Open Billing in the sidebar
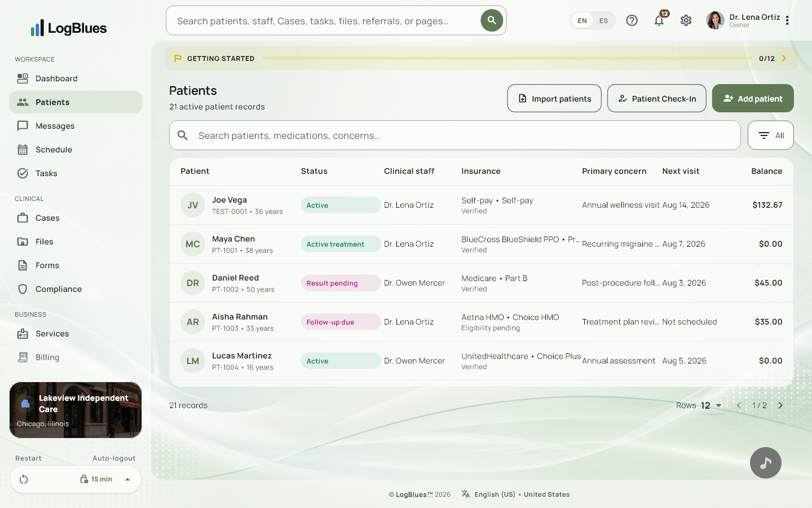This screenshot has height=508, width=812. 76,357
